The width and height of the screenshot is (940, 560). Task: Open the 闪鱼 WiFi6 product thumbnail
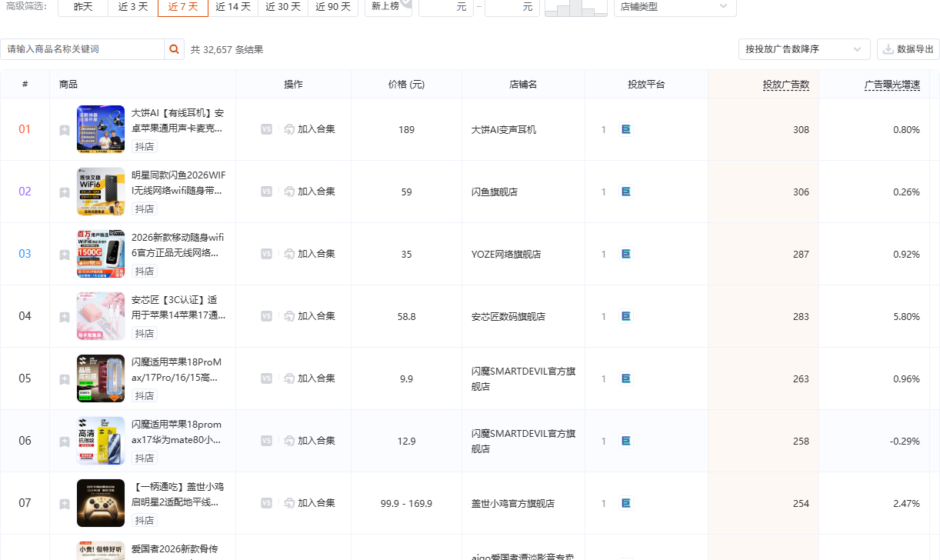pos(101,192)
